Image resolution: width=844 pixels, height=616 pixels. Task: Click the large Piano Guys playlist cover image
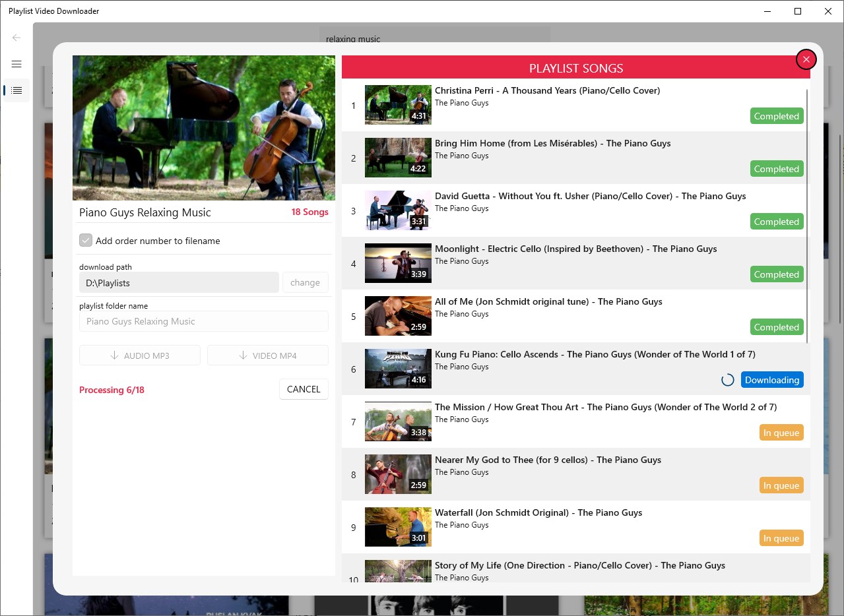click(x=204, y=128)
